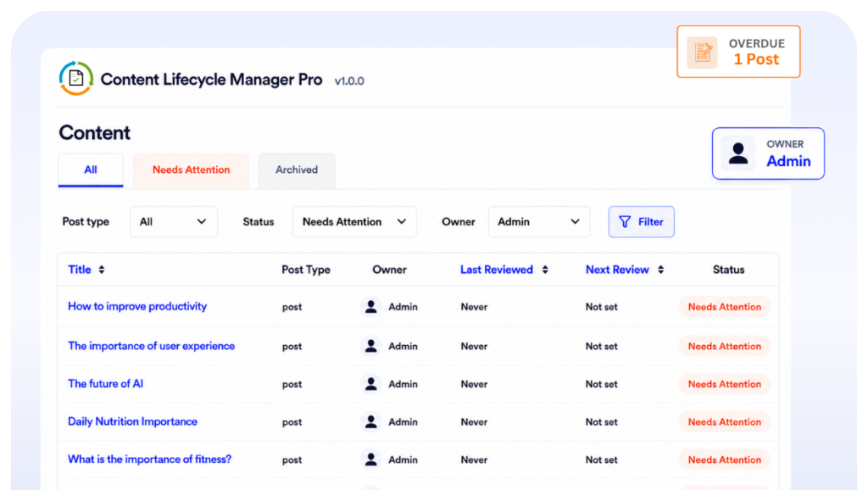Switch to the Archived tab
The width and height of the screenshot is (868, 490).
point(297,170)
